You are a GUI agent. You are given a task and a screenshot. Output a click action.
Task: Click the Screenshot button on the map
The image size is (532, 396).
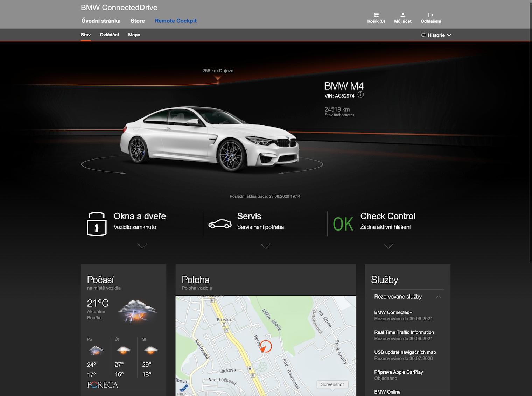(332, 384)
